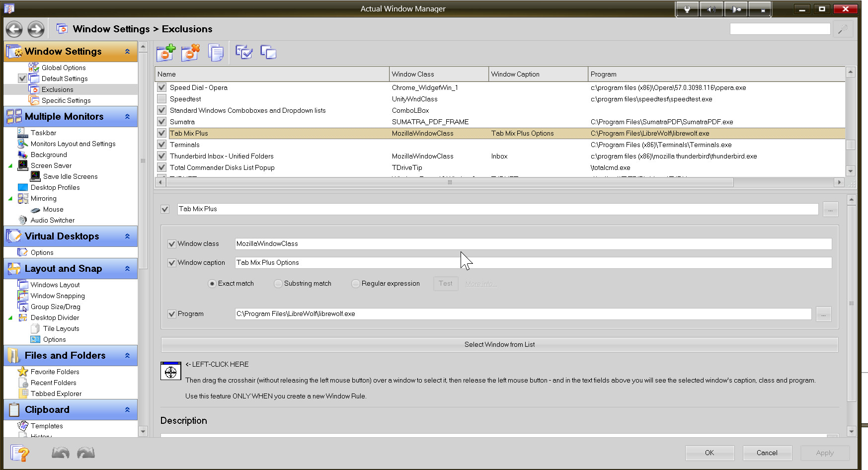The image size is (868, 470).
Task: Click the crosshair window finder icon
Action: (x=170, y=371)
